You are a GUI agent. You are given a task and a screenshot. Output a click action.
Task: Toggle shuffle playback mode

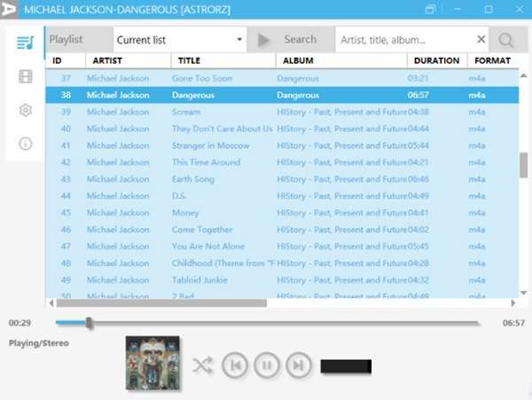pyautogui.click(x=202, y=365)
